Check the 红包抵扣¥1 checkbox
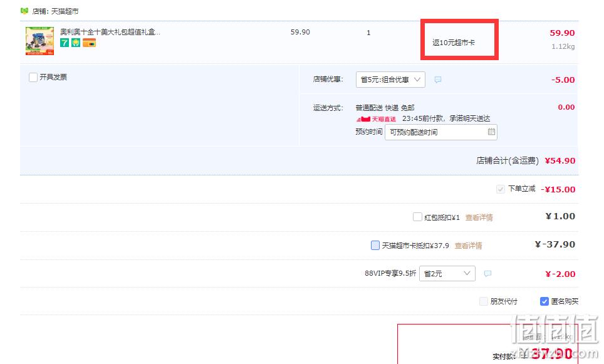 pos(417,217)
